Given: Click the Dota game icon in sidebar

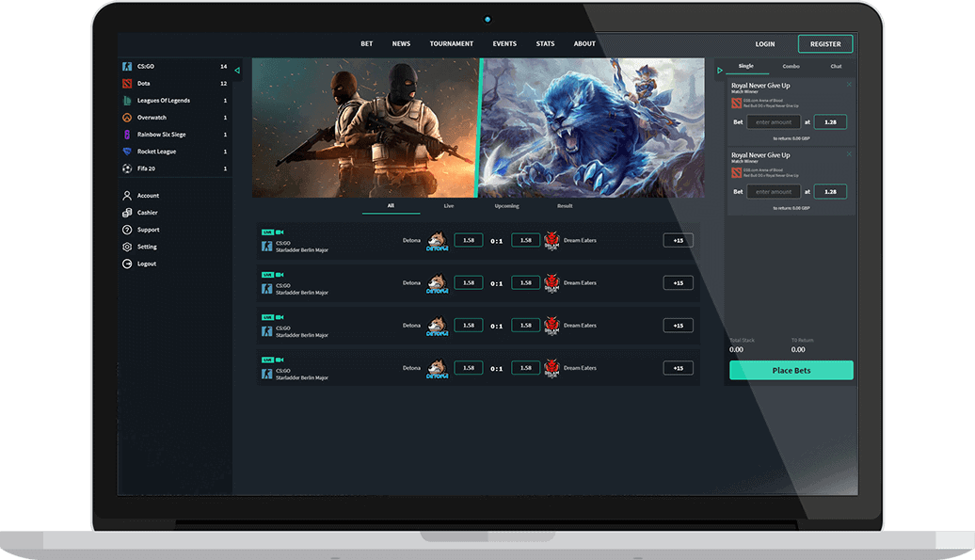Looking at the screenshot, I should click(x=127, y=84).
